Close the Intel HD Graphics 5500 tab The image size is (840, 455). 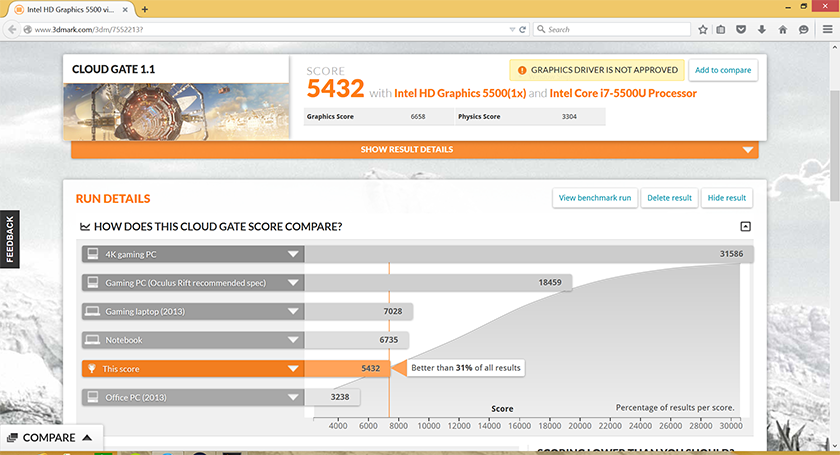point(125,10)
